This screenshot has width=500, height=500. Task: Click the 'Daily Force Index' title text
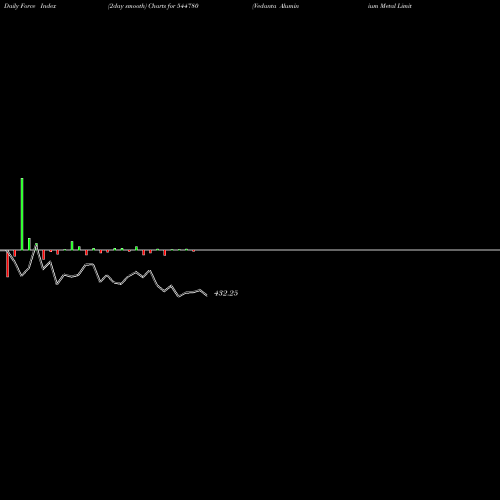coord(30,6)
